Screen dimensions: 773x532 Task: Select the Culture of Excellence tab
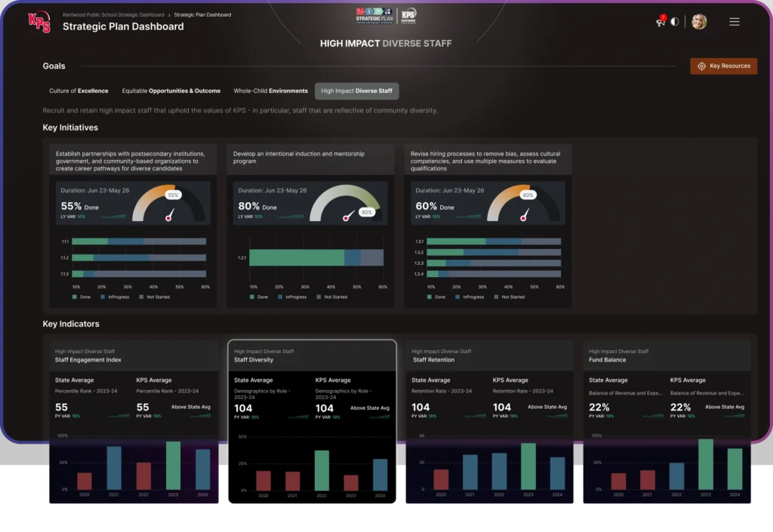pos(79,91)
